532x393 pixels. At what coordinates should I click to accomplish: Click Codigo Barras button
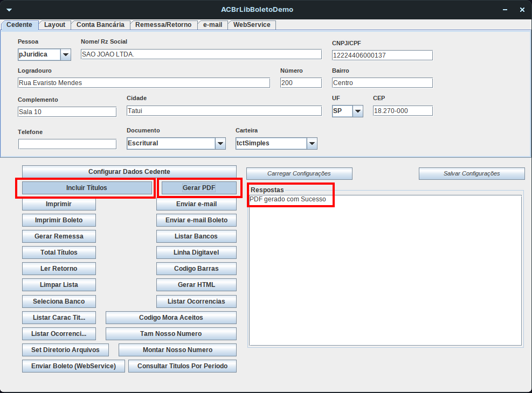click(x=196, y=269)
